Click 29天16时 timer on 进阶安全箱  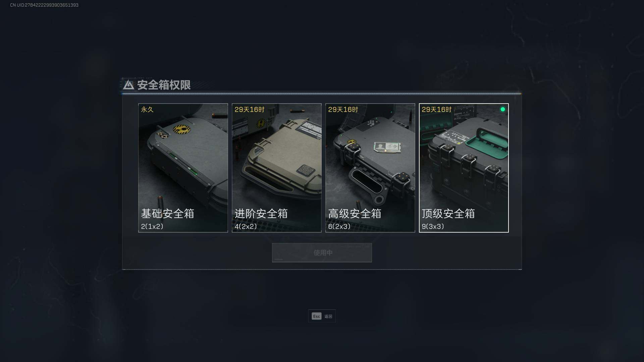[x=250, y=110]
